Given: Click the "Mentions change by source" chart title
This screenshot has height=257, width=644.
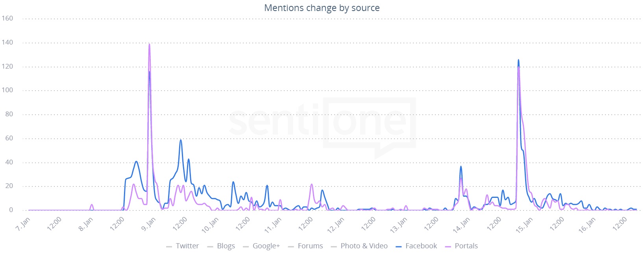Looking at the screenshot, I should [322, 8].
